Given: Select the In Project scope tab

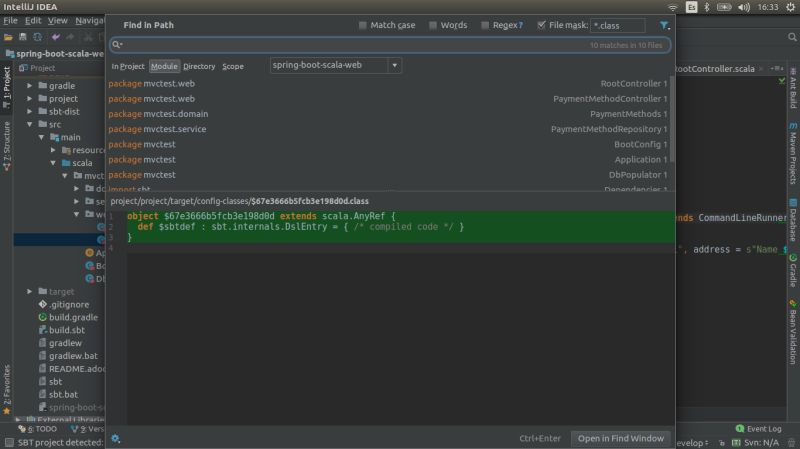Looking at the screenshot, I should tap(128, 66).
